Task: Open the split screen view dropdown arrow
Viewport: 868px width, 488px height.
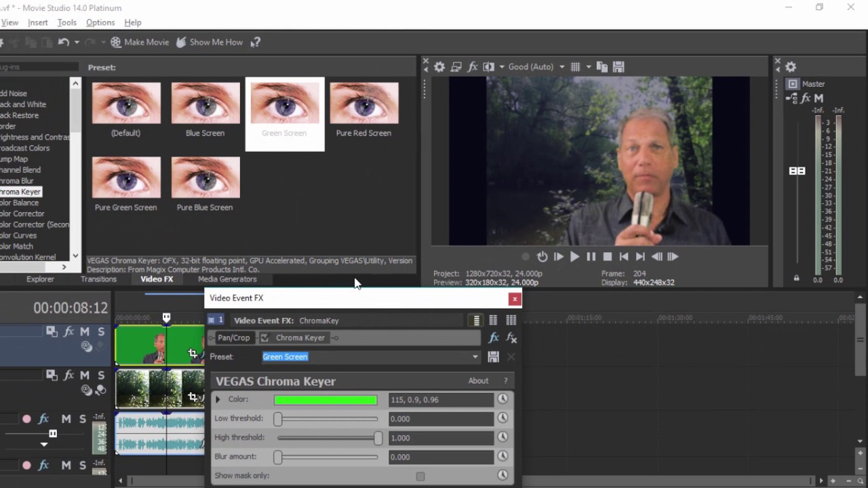Action: click(x=502, y=67)
